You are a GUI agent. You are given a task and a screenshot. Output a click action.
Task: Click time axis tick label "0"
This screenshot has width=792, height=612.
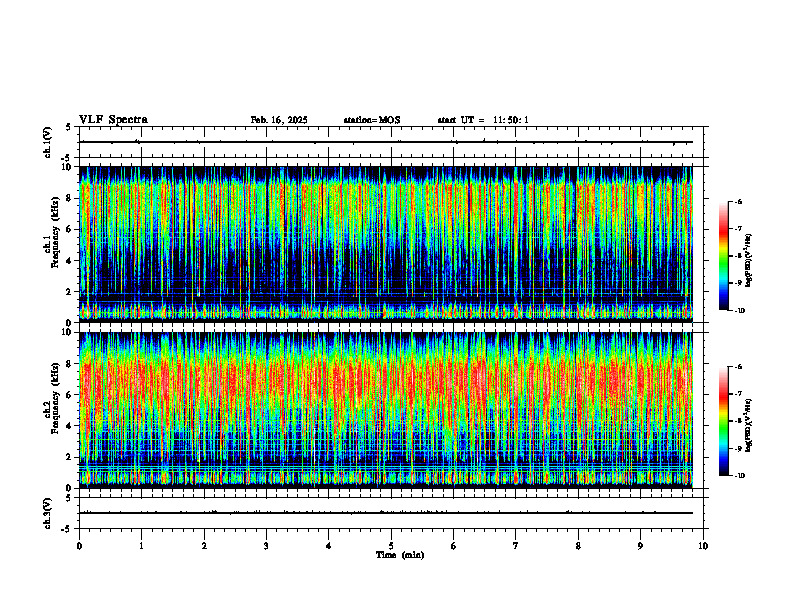tap(79, 546)
